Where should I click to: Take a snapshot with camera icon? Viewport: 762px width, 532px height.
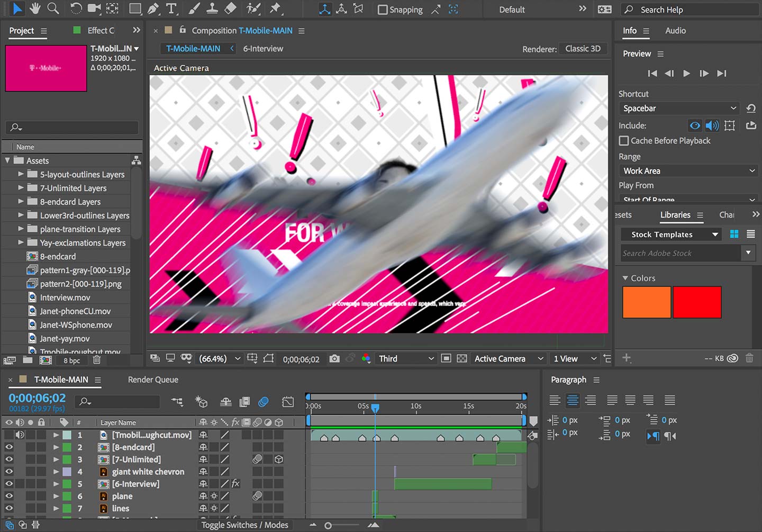pyautogui.click(x=334, y=359)
